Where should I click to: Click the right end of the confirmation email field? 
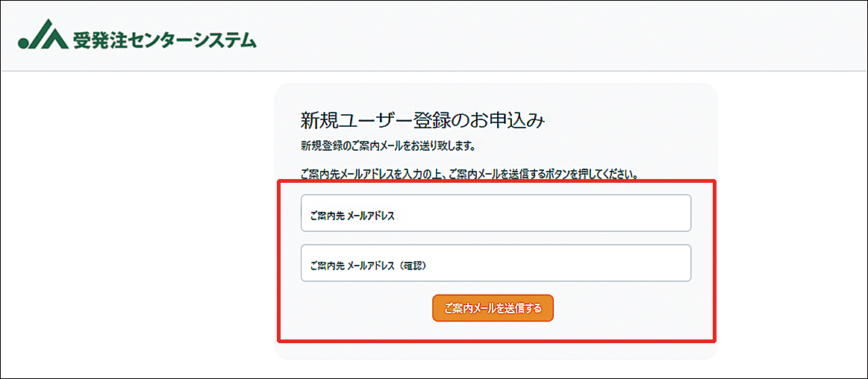(x=675, y=263)
